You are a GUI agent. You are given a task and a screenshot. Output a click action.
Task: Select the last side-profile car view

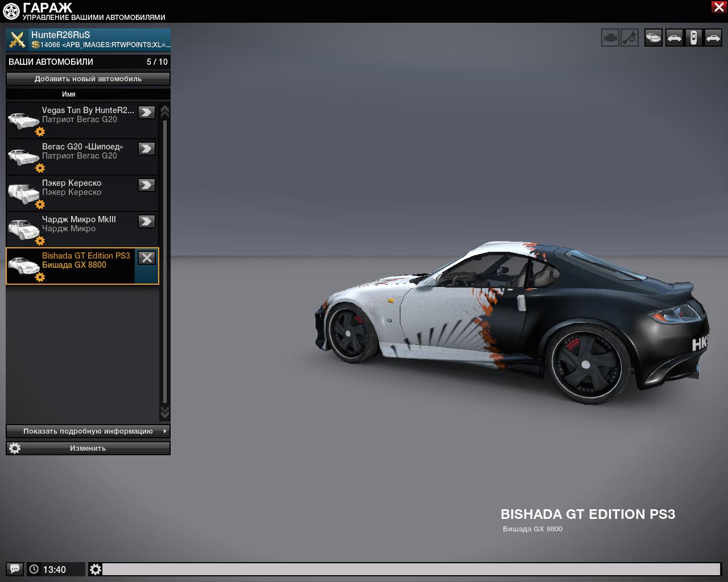[713, 38]
